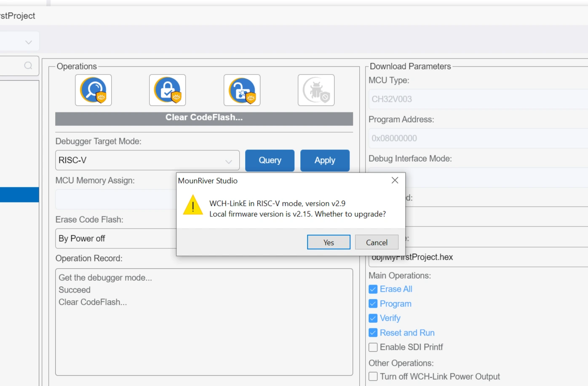Screen dimensions: 588x386
Task: Click the "Operations" group title
Action: [77, 67]
